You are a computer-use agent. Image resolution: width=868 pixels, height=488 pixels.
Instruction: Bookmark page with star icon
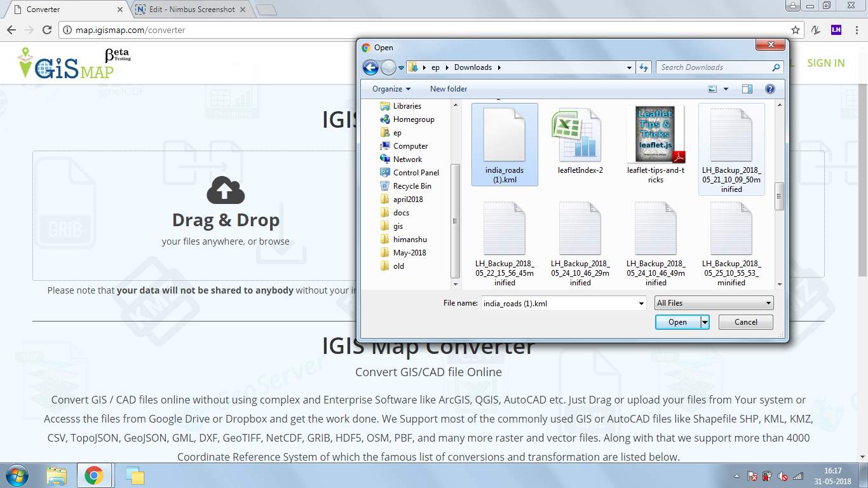[795, 30]
